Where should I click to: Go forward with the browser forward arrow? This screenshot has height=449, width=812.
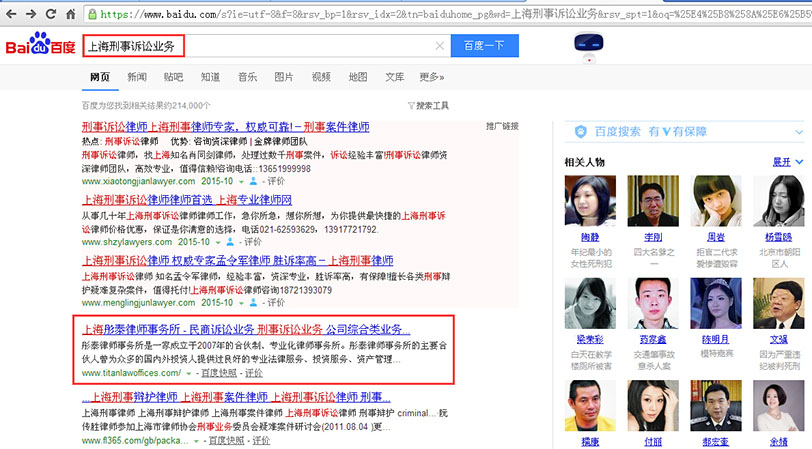click(31, 14)
